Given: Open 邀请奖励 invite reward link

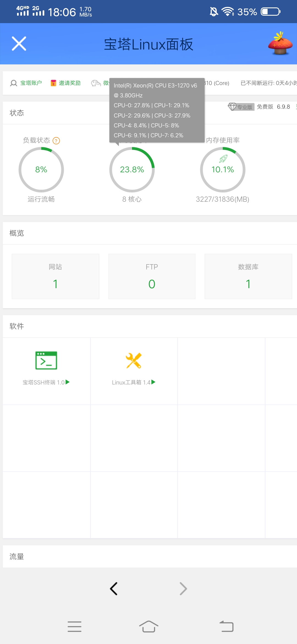Looking at the screenshot, I should [x=70, y=83].
